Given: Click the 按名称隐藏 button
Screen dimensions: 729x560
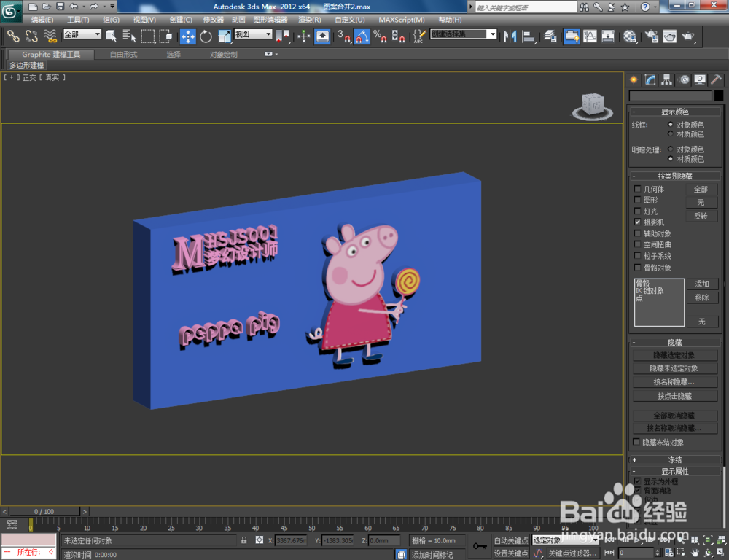Looking at the screenshot, I should (x=674, y=382).
